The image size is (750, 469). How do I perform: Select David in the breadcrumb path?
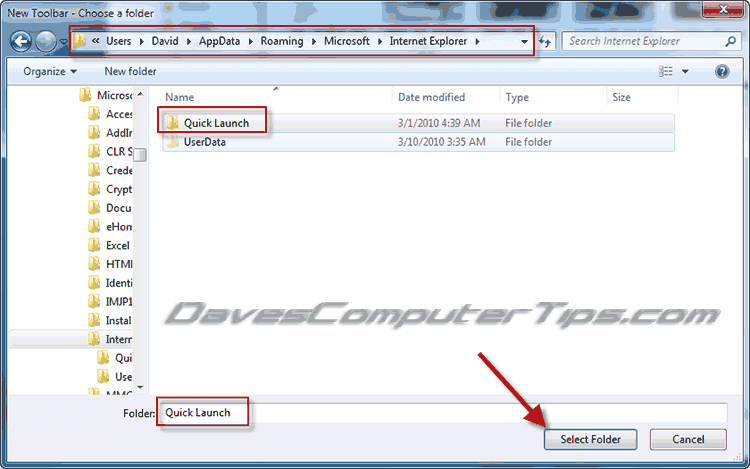coord(165,41)
